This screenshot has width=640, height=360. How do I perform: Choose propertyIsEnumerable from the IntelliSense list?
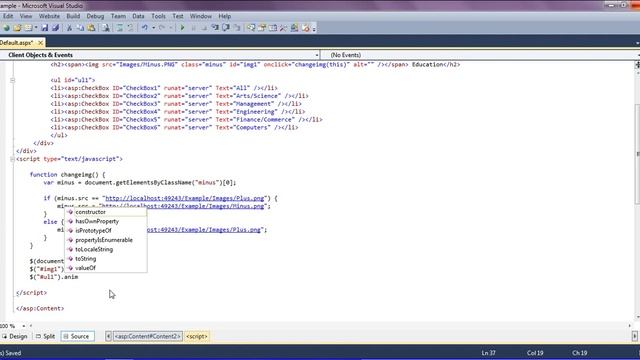pos(106,240)
